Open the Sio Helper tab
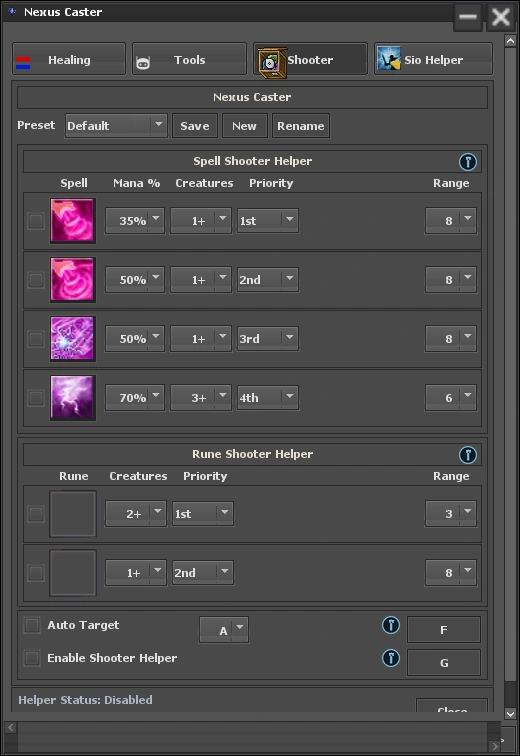The image size is (520, 756). (x=433, y=59)
